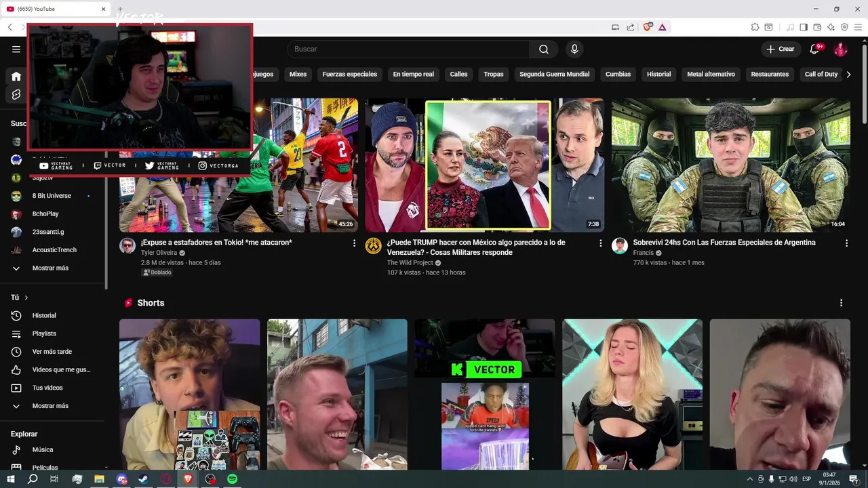This screenshot has height=488, width=868.
Task: Open the Brave Wallet icon
Action: (x=817, y=27)
